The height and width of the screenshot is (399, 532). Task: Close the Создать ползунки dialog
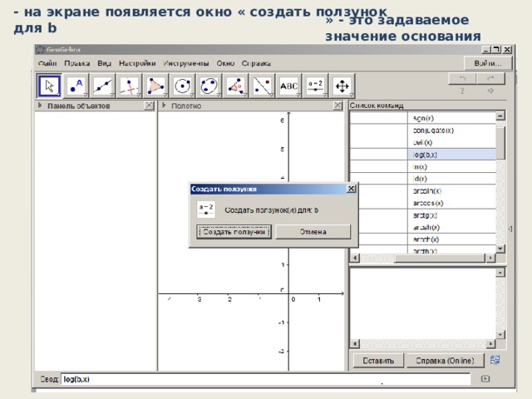pyautogui.click(x=351, y=189)
